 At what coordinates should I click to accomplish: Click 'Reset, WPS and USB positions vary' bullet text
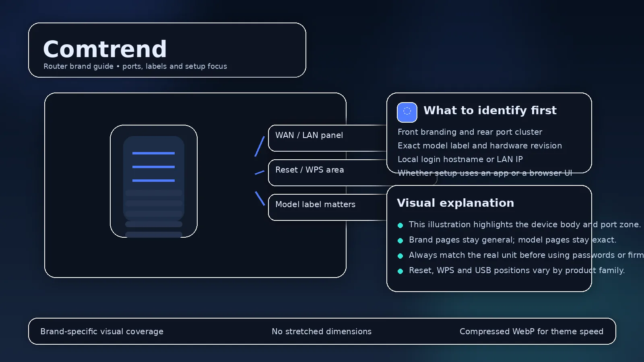tap(517, 270)
